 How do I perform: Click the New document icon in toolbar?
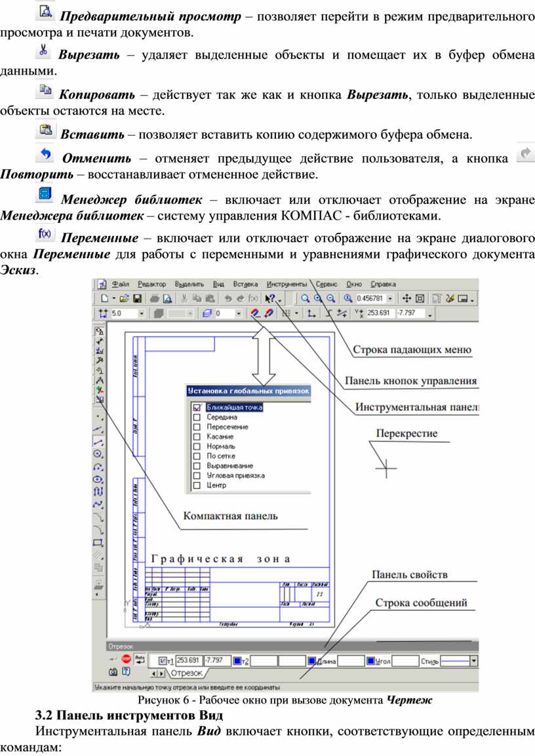click(104, 299)
